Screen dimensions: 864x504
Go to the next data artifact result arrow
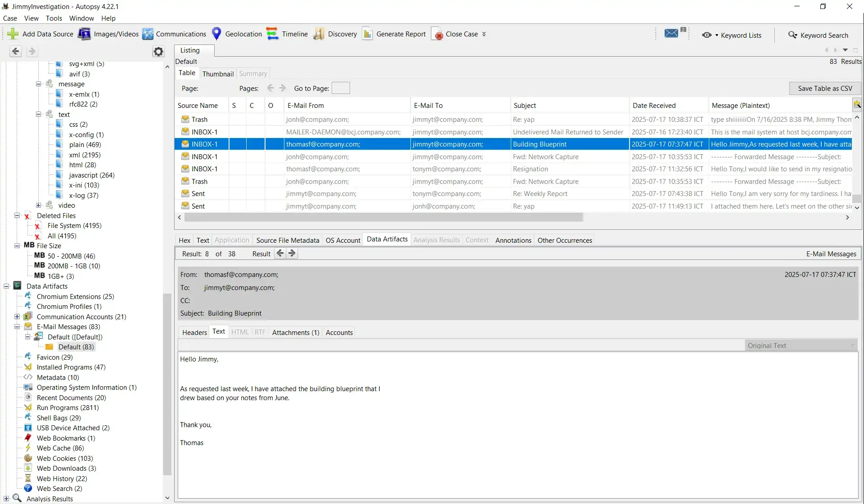click(x=292, y=254)
